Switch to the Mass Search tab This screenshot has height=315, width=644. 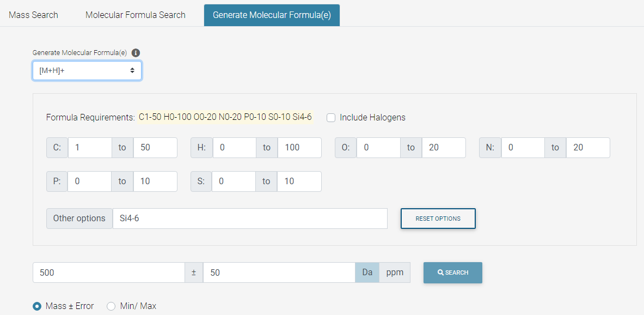coord(33,15)
